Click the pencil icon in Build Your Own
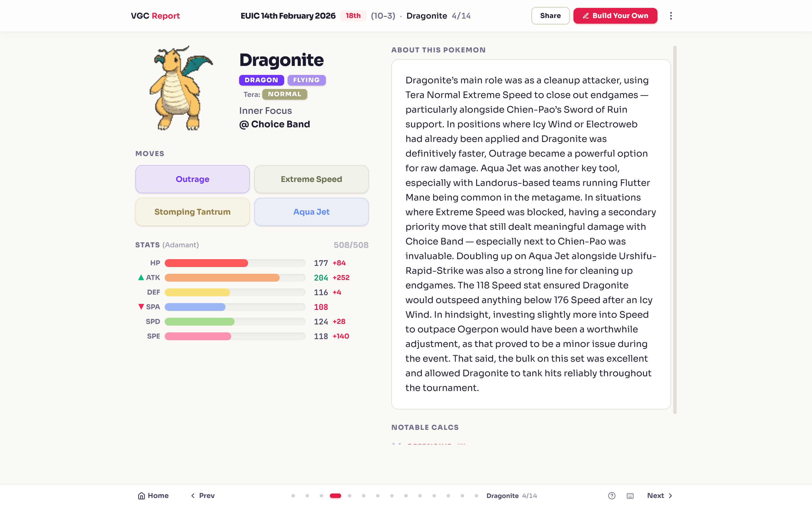Image resolution: width=812 pixels, height=507 pixels. (586, 16)
